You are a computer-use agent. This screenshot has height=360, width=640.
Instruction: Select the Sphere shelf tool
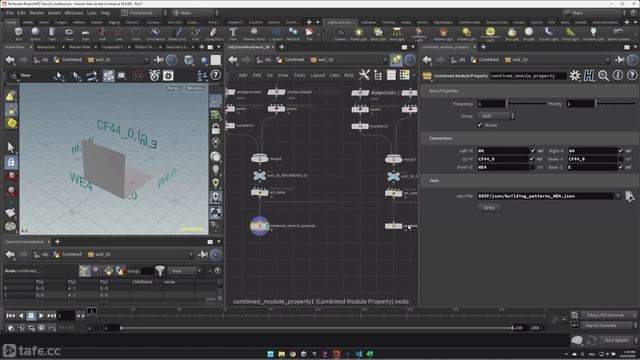tap(36, 33)
